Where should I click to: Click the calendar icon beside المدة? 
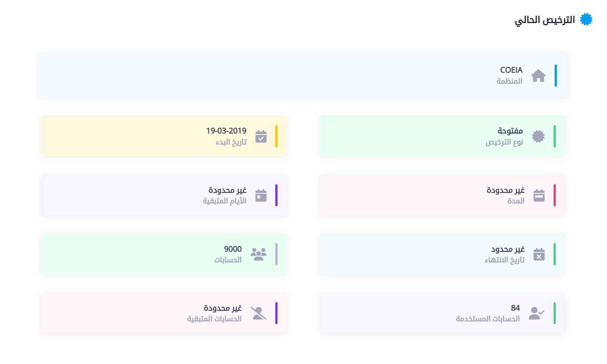pos(539,195)
